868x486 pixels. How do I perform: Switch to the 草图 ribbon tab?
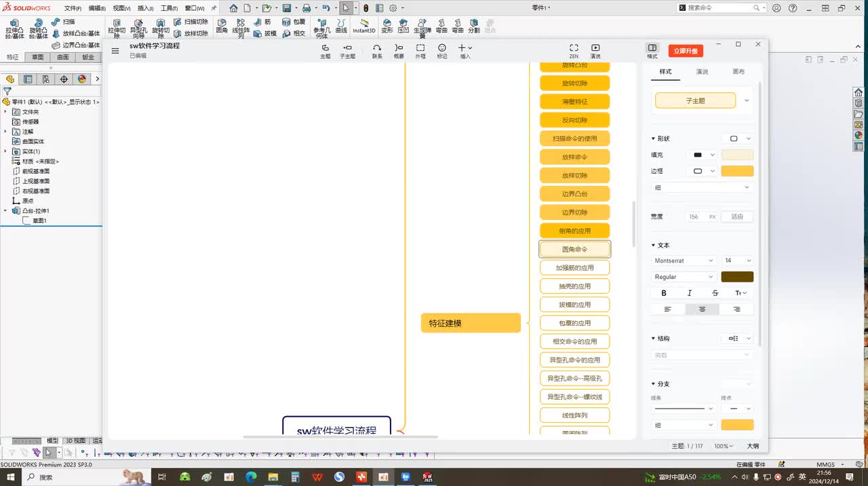pyautogui.click(x=38, y=58)
